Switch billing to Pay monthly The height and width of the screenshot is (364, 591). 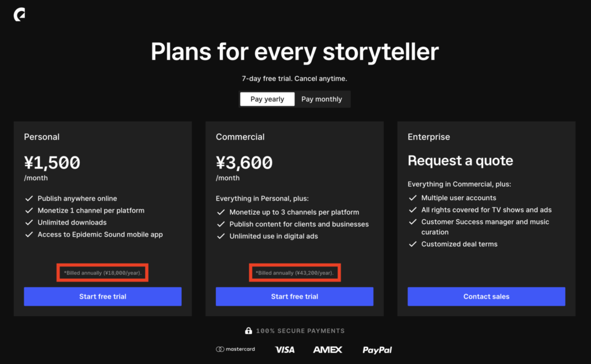pos(321,99)
